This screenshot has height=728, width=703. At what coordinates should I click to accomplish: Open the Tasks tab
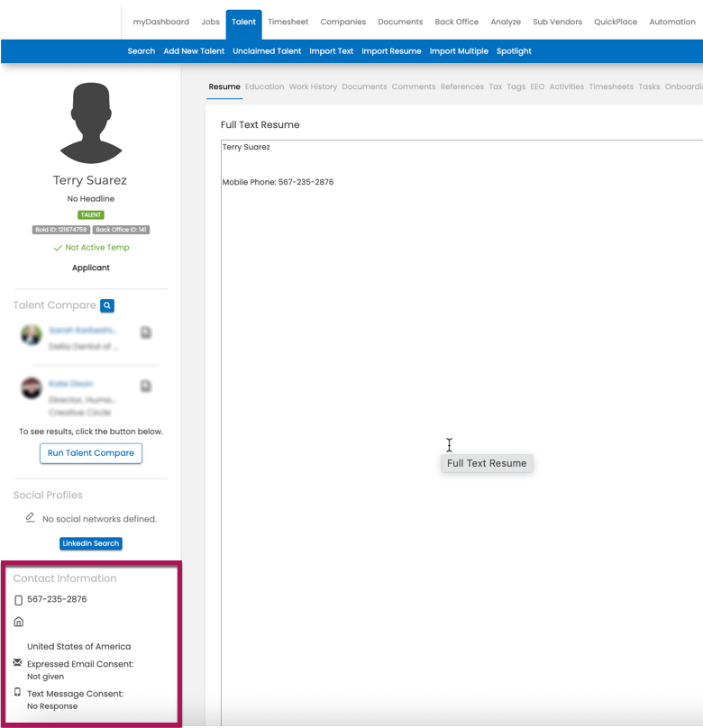(x=649, y=86)
